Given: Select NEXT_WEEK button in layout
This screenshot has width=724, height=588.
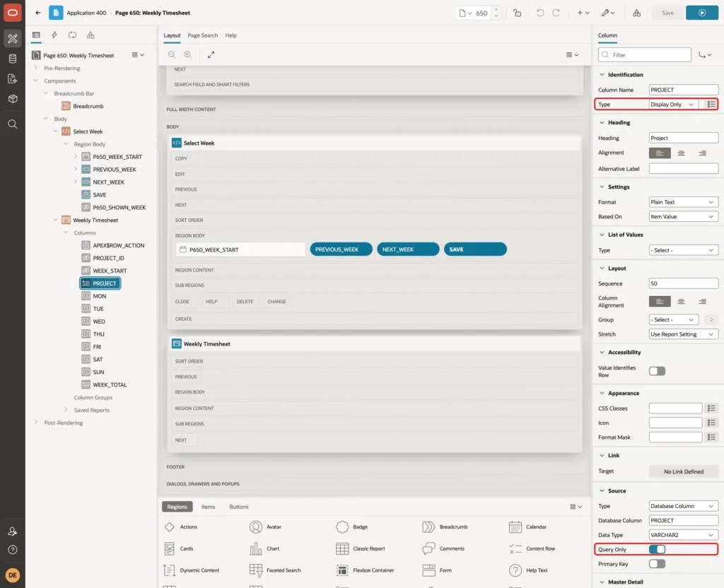Looking at the screenshot, I should (x=408, y=249).
